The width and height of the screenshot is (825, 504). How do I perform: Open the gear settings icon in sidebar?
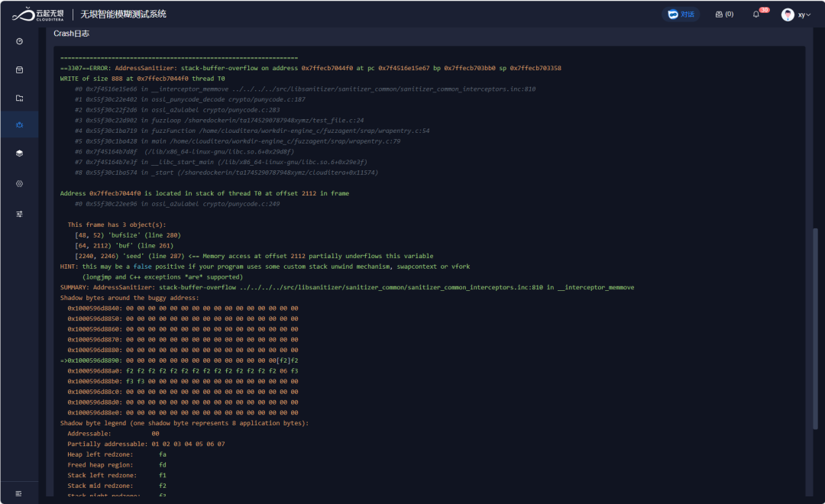click(x=19, y=183)
